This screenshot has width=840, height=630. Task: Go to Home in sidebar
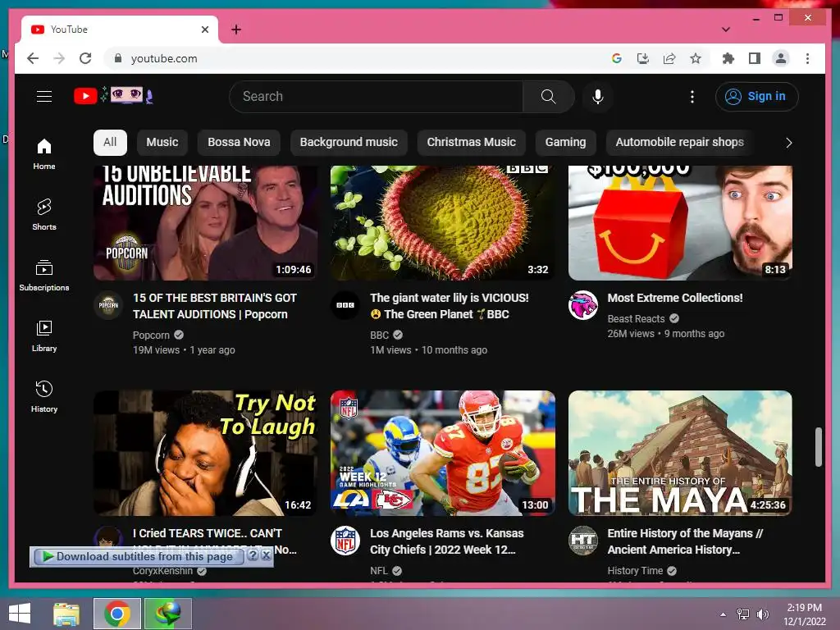click(x=44, y=154)
